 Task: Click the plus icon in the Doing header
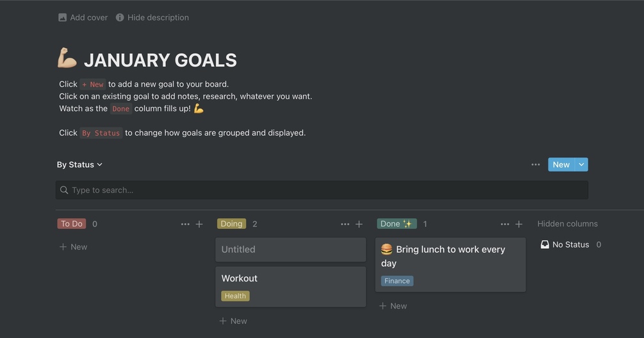359,224
